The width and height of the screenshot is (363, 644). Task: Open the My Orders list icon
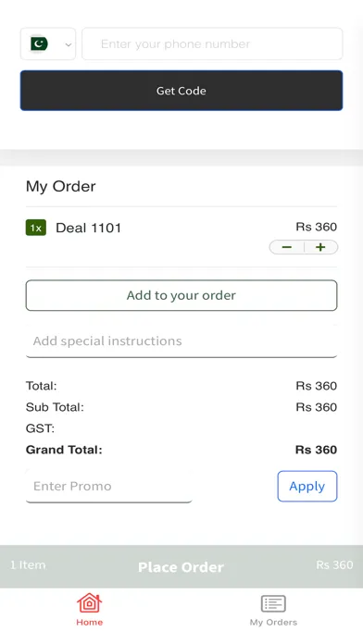273,603
